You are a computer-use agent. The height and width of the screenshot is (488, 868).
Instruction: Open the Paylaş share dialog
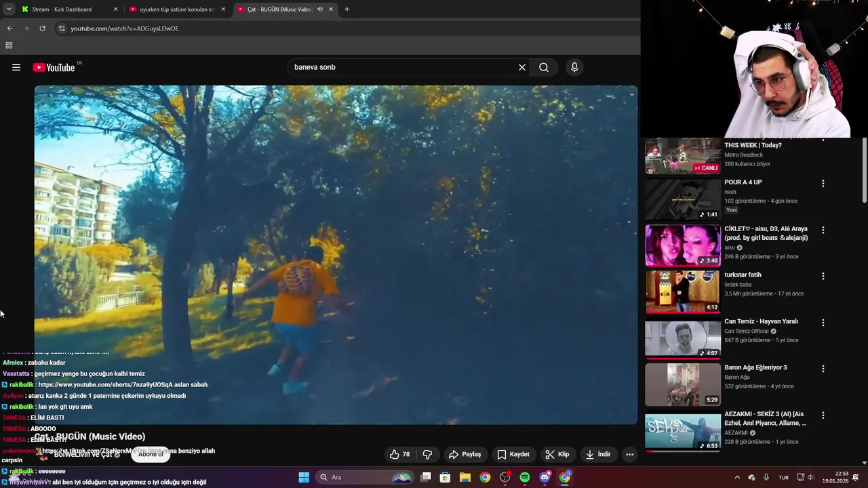(x=465, y=454)
